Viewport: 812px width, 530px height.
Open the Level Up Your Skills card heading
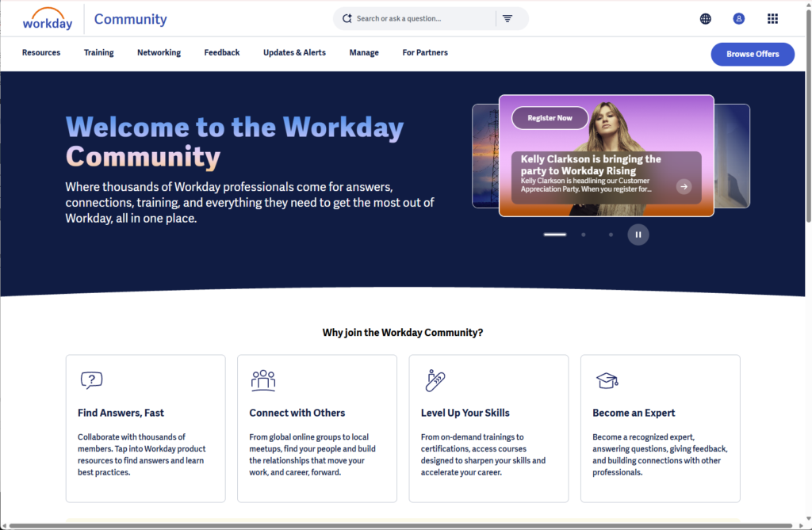(x=465, y=413)
